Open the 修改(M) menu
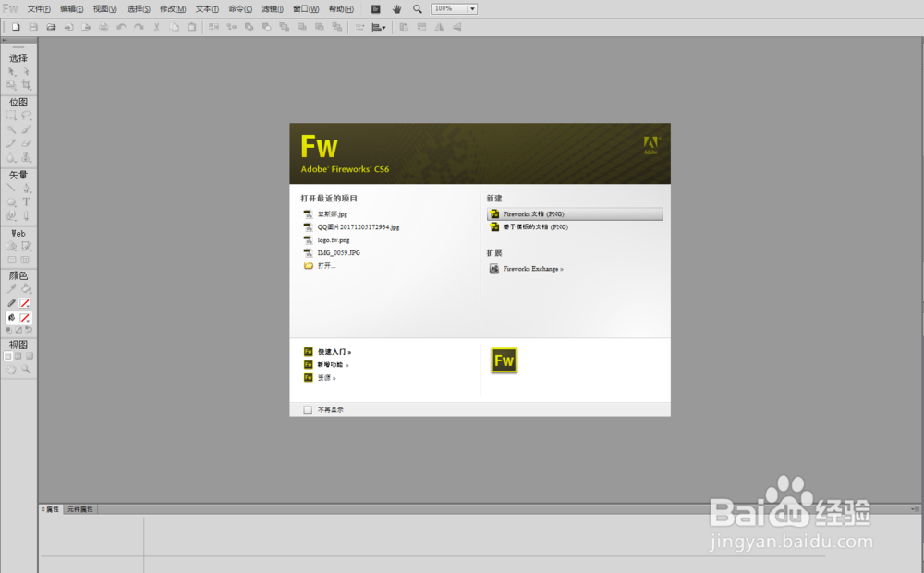Image resolution: width=924 pixels, height=573 pixels. pyautogui.click(x=173, y=9)
